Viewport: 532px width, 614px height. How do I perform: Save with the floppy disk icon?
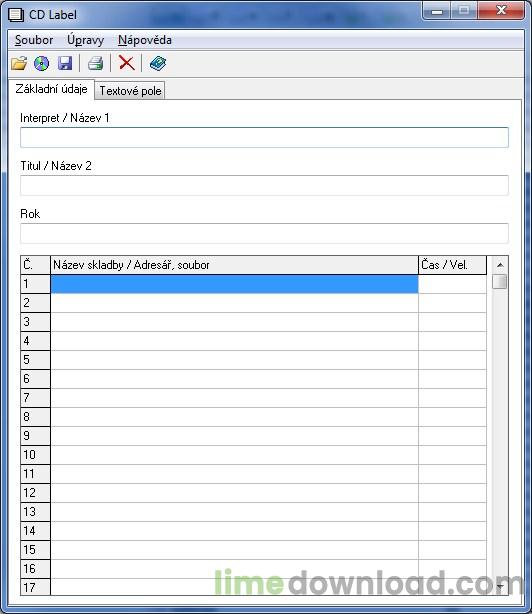(x=65, y=63)
